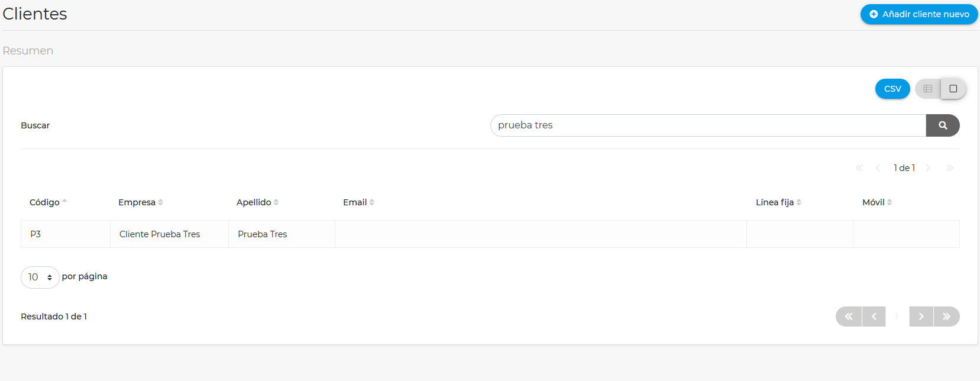Viewport: 980px width, 381px height.
Task: Export the client list as CSV
Action: click(x=892, y=89)
